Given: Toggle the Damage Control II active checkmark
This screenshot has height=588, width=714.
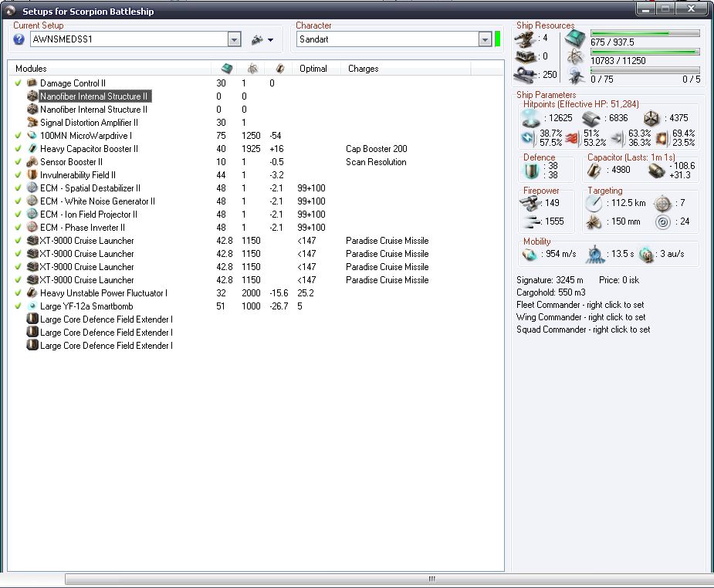Looking at the screenshot, I should coord(19,83).
